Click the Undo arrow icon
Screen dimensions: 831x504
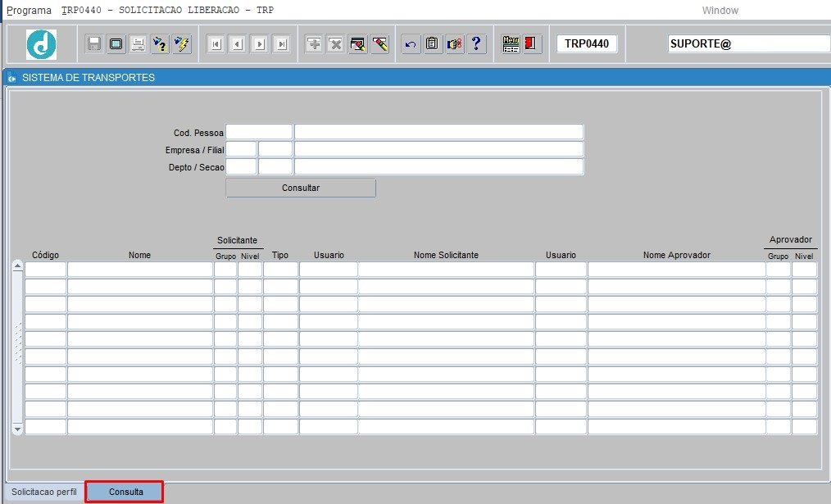click(411, 43)
